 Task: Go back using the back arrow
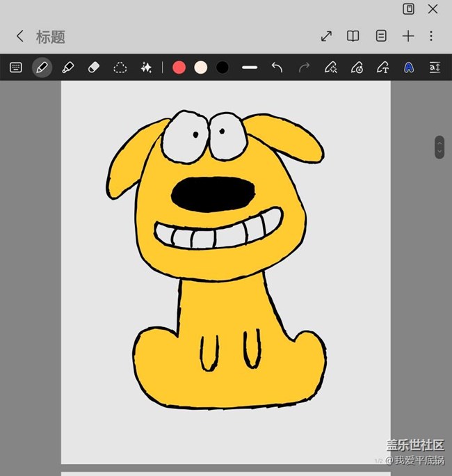click(19, 36)
